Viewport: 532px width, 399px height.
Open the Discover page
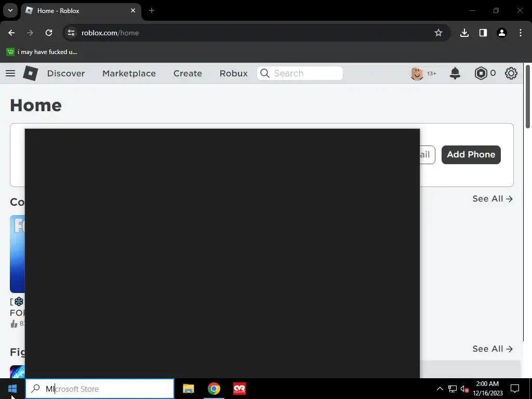click(x=66, y=73)
